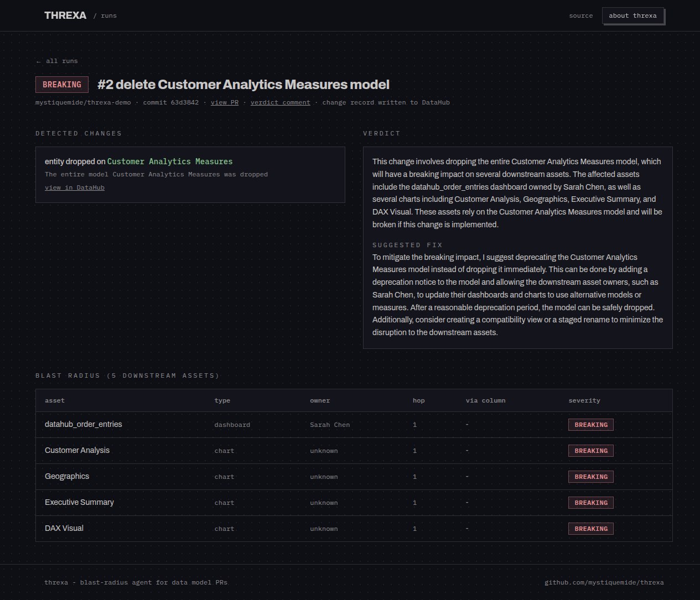Click BREAKING badge in Customer Analysis row
Screen dimensions: 700x600
[x=591, y=451]
